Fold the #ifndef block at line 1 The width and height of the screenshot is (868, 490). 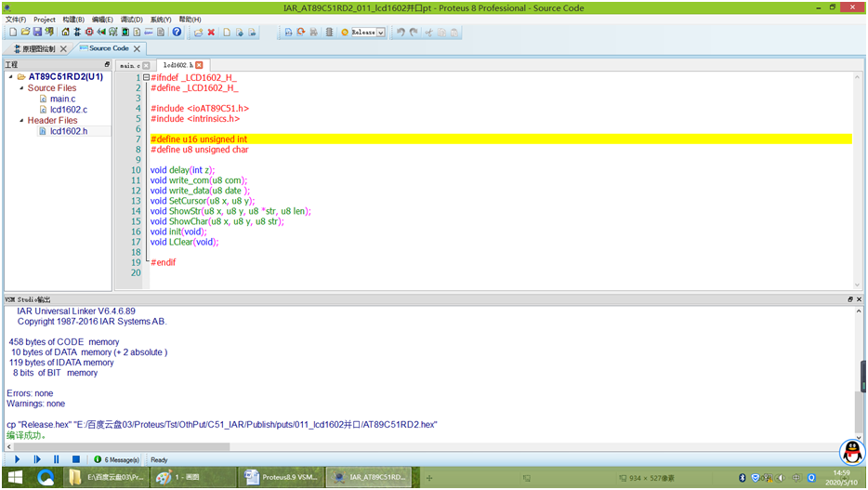pos(146,77)
